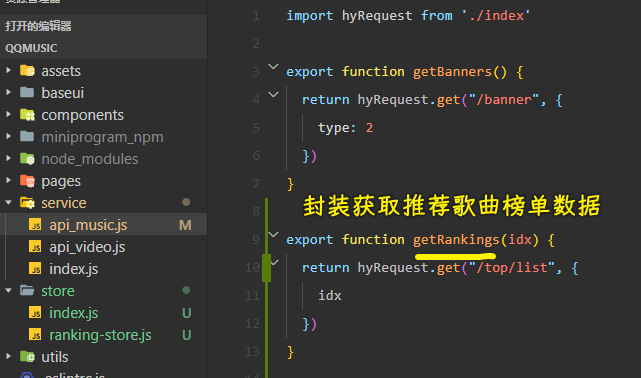
Task: Collapse the store folder arrow
Action: tap(8, 291)
